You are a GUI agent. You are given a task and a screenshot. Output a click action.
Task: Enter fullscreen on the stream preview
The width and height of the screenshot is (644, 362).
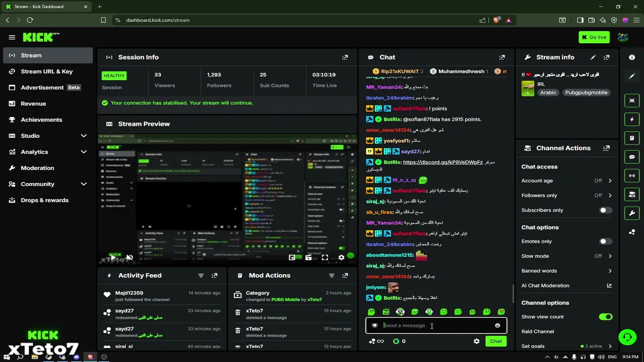click(325, 257)
